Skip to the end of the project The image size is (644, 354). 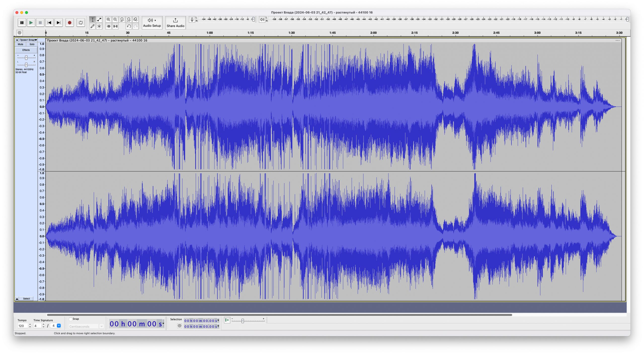pyautogui.click(x=58, y=23)
